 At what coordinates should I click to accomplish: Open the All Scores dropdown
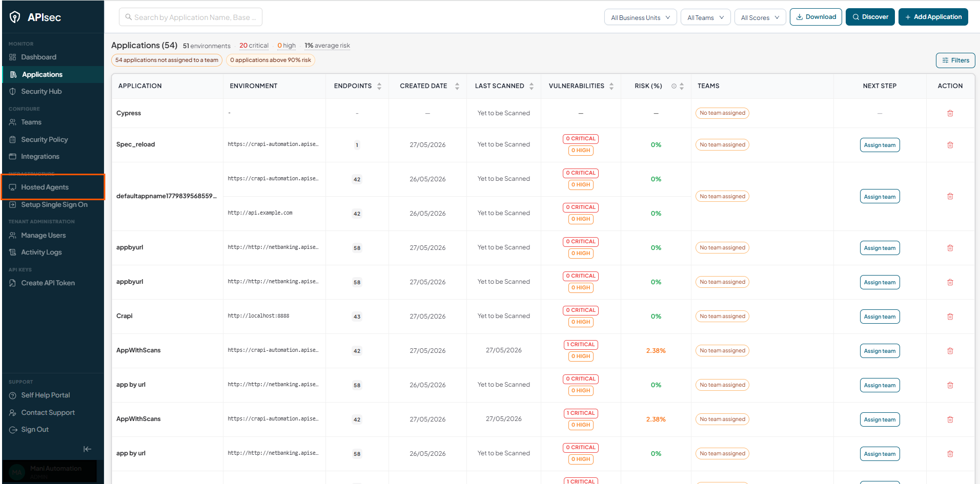click(760, 17)
